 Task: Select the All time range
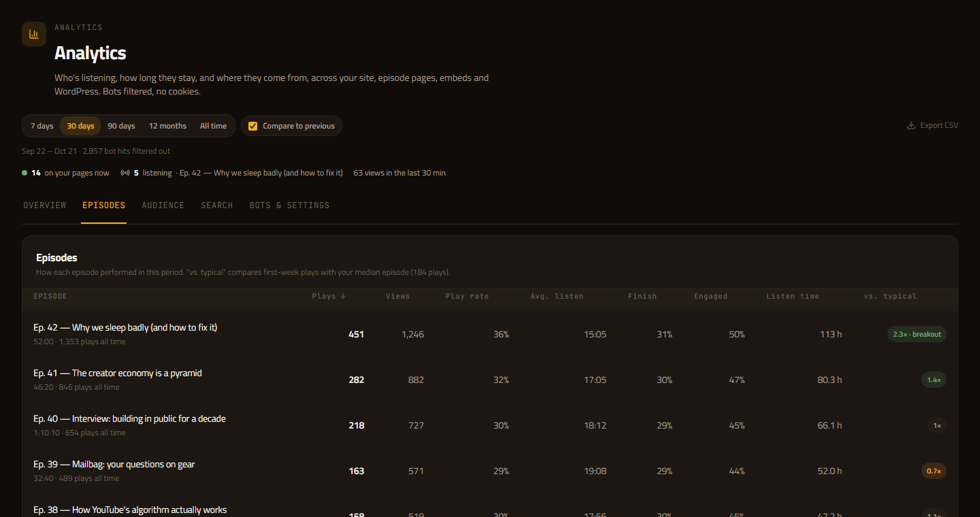tap(213, 126)
